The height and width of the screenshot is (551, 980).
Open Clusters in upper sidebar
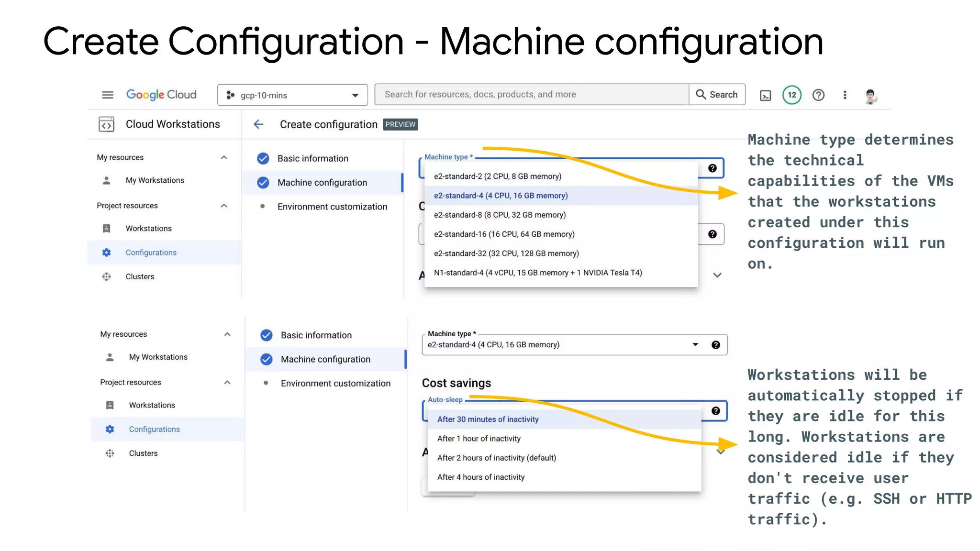click(x=140, y=276)
